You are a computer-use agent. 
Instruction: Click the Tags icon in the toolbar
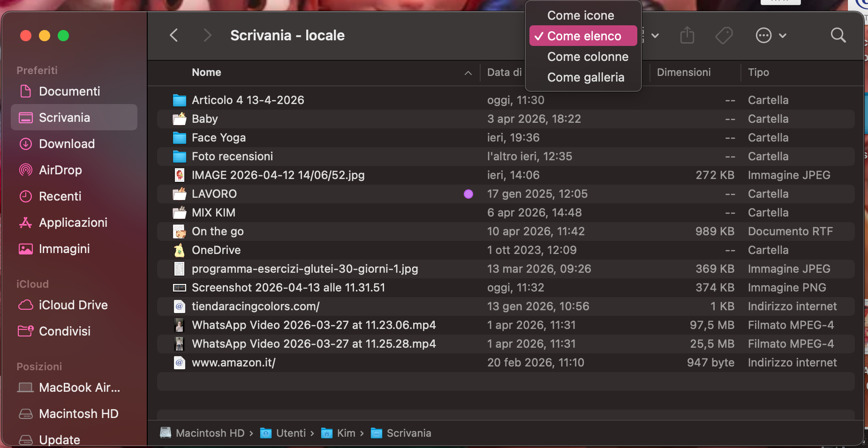724,35
